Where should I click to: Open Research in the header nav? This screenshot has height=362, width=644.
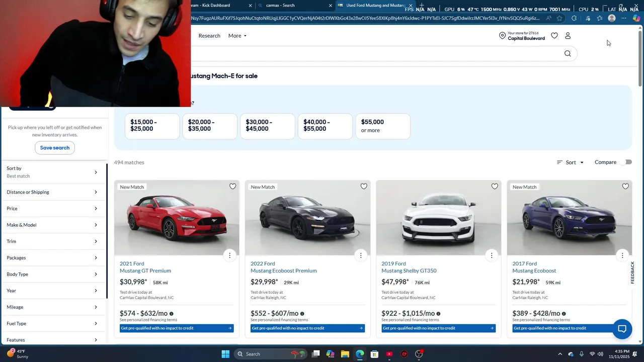pyautogui.click(x=209, y=36)
